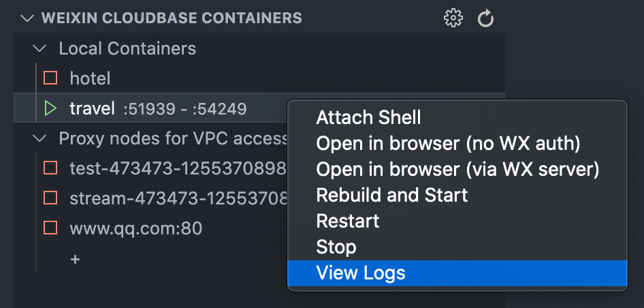Open the settings gear icon
644x308 pixels.
tap(453, 18)
